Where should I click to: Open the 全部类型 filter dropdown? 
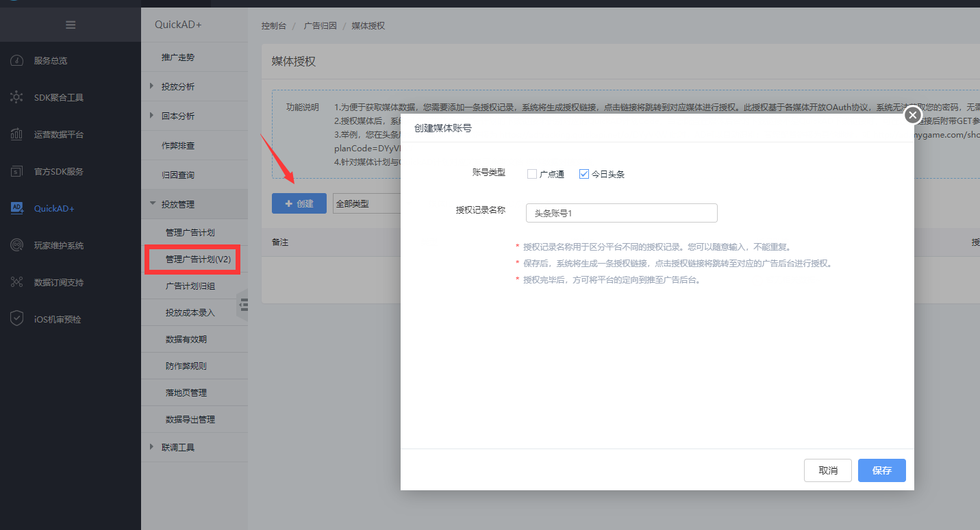366,203
